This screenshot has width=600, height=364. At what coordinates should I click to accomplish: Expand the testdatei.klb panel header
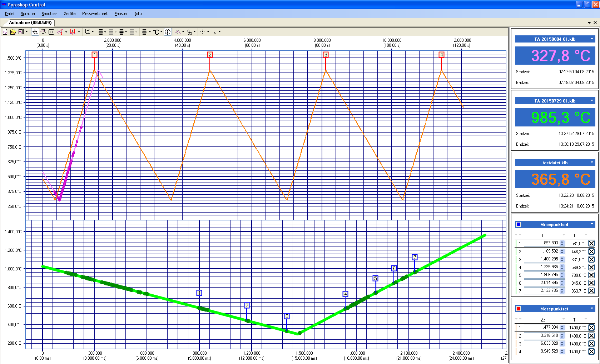pyautogui.click(x=555, y=163)
